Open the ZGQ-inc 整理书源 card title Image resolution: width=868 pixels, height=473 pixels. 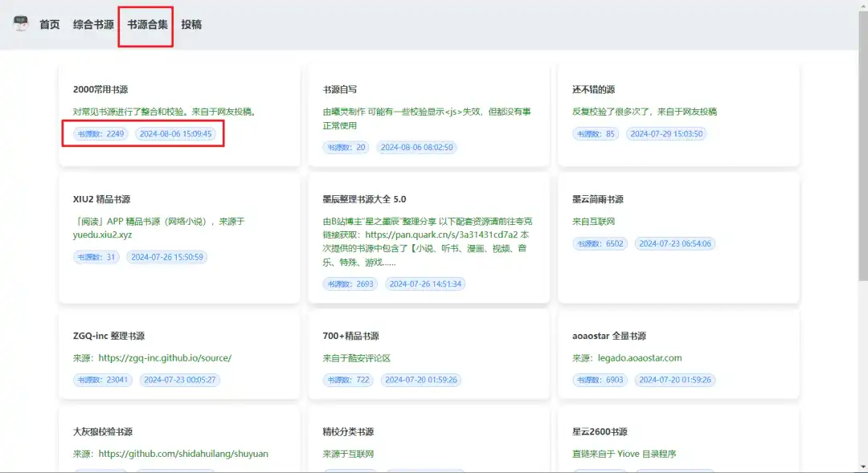tap(108, 336)
